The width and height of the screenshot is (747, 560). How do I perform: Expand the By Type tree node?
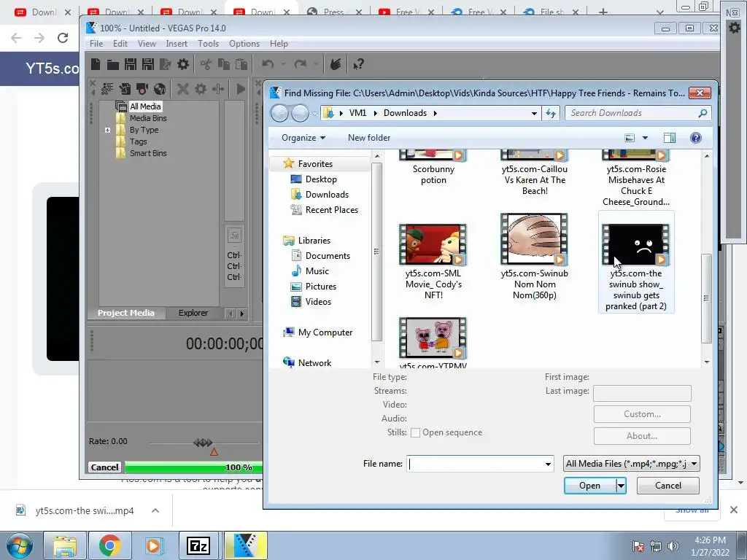pyautogui.click(x=108, y=130)
